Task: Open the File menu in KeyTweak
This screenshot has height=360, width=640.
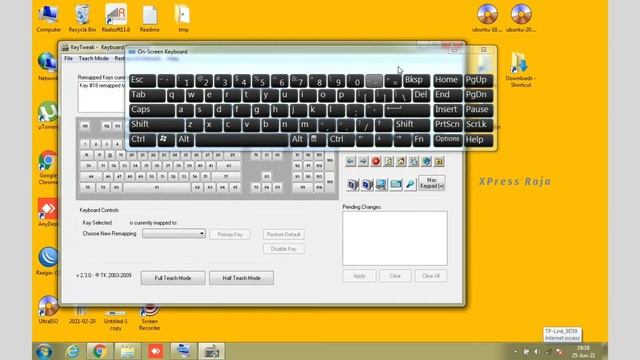Action: pos(68,58)
